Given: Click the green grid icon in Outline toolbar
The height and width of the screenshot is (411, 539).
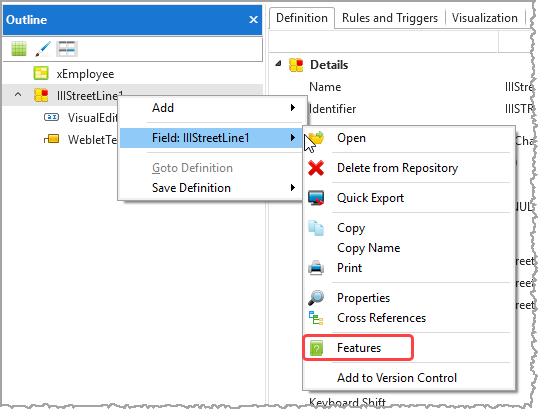Looking at the screenshot, I should pyautogui.click(x=19, y=48).
